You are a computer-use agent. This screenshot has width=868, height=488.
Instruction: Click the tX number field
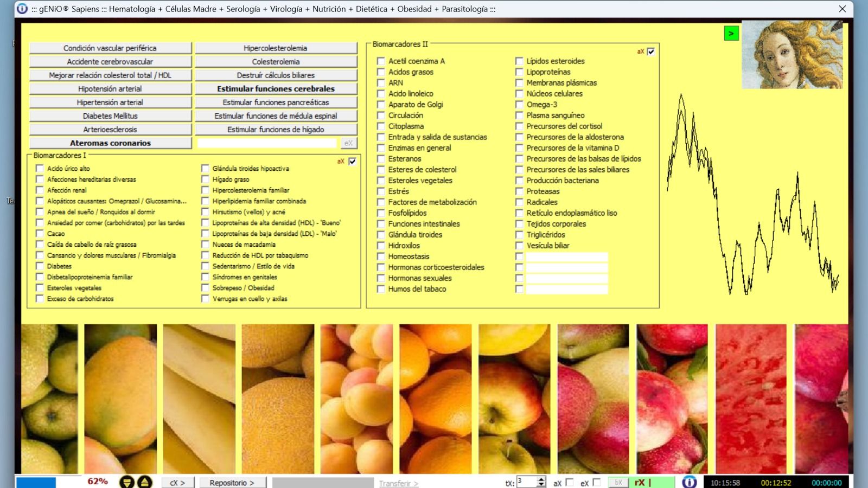tap(526, 482)
